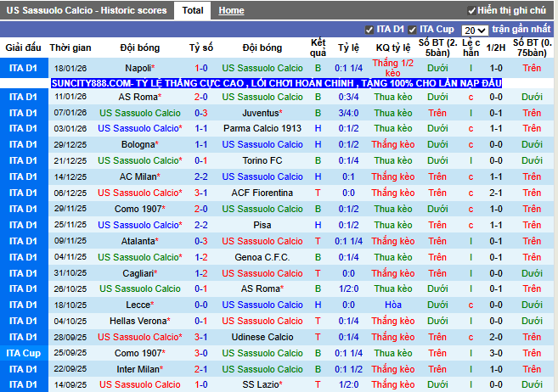Image resolution: width=558 pixels, height=392 pixels.
Task: Open the Home tab
Action: coord(231,11)
